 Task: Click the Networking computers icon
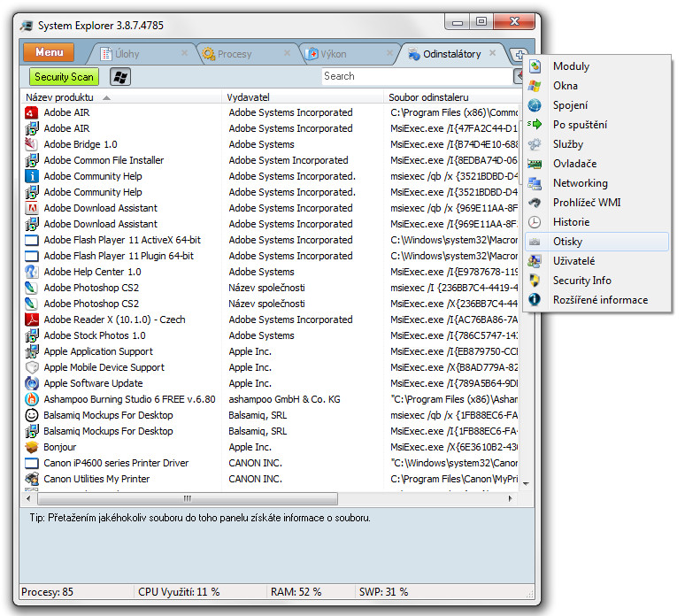pyautogui.click(x=535, y=183)
